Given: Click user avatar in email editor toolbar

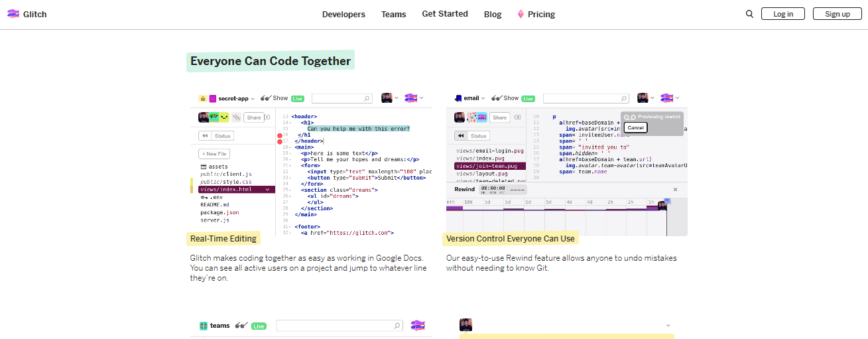Looking at the screenshot, I should pyautogui.click(x=643, y=98).
